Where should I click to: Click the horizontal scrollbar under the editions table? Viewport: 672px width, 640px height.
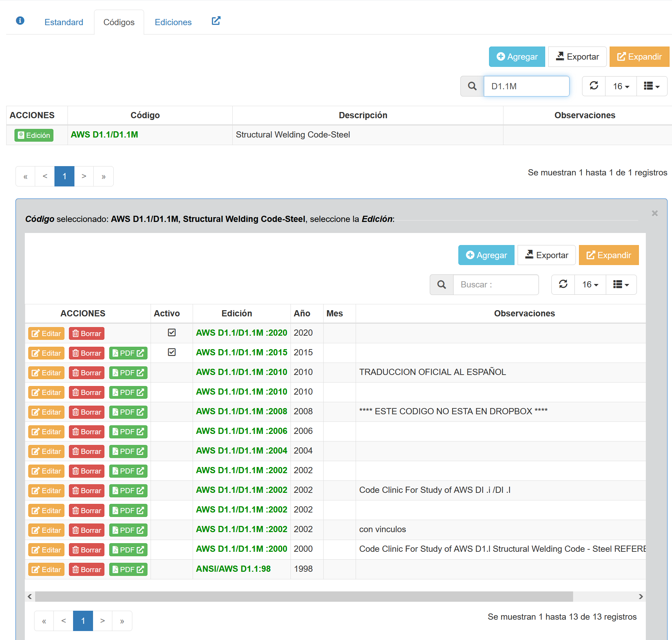point(303,597)
